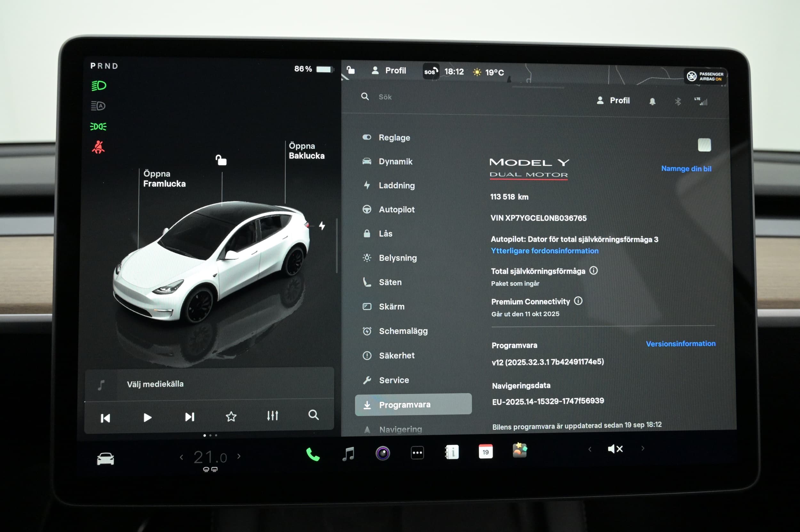Tap the padlock icon above the car

coord(221,160)
